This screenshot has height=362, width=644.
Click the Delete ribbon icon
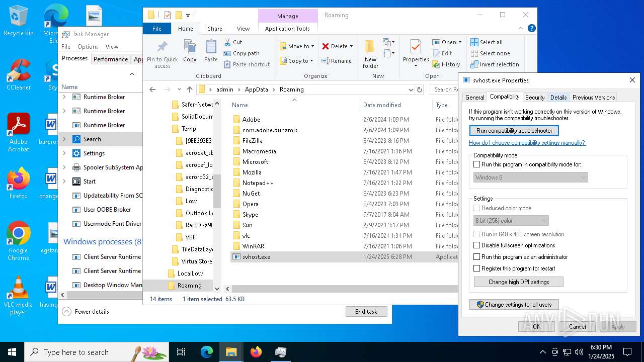tap(337, 46)
